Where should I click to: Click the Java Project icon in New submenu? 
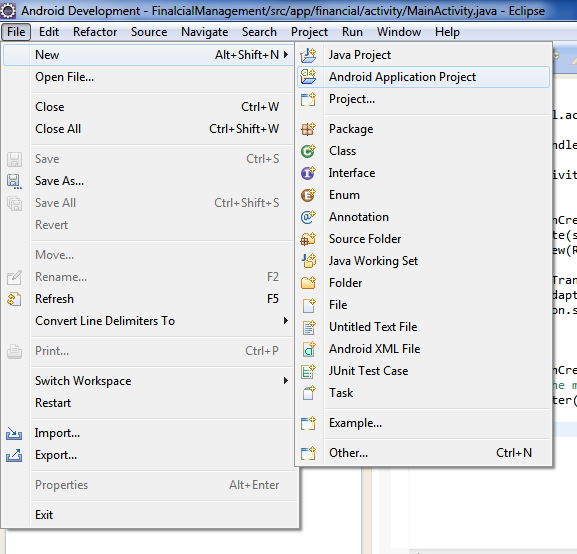(x=308, y=55)
